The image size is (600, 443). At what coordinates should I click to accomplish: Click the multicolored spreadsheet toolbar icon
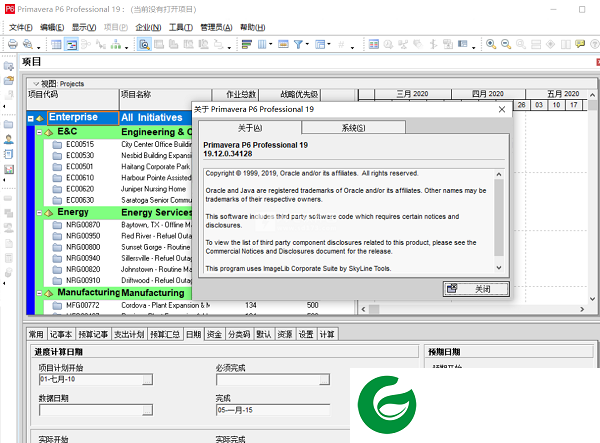(x=374, y=44)
